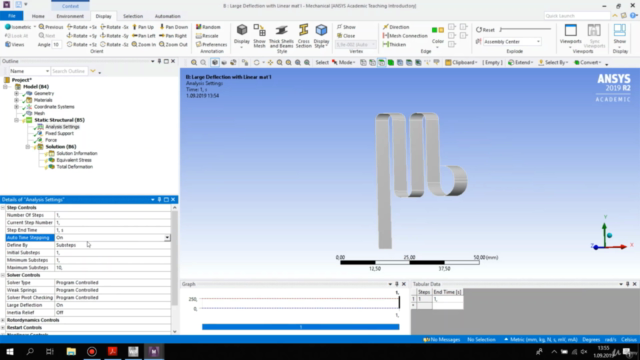The height and width of the screenshot is (360, 640).
Task: Expand the Restart Controls section
Action: tap(3, 327)
